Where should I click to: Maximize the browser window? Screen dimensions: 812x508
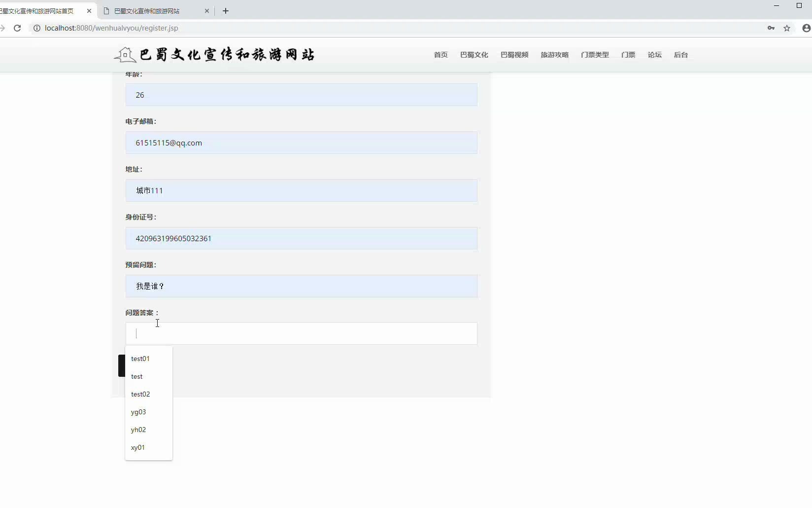tap(799, 5)
